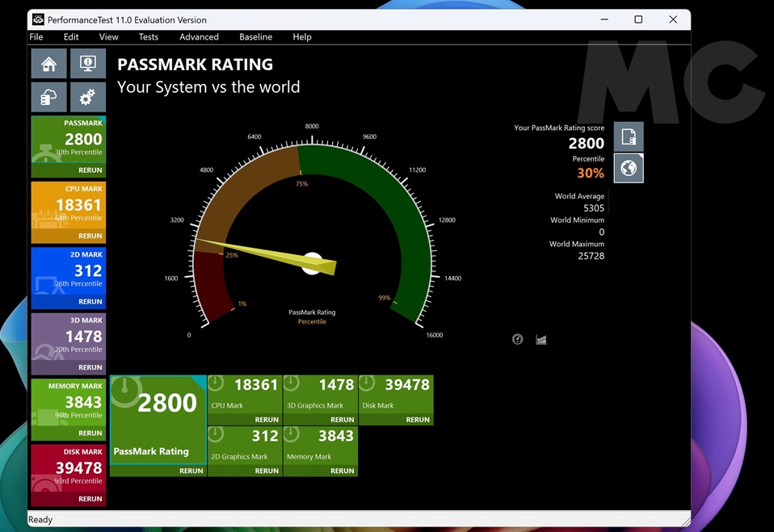Click RERUN under the large PassMark Rating tile
Viewport: 774px width, 532px height.
[x=191, y=471]
